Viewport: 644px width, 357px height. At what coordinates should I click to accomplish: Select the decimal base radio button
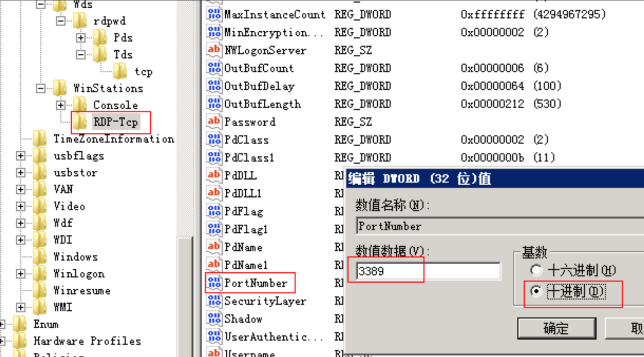pos(536,291)
